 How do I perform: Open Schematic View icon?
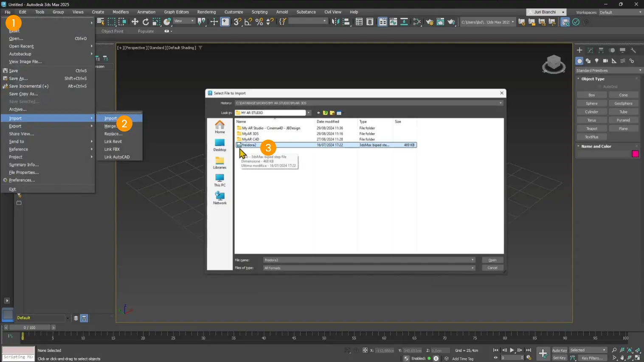coord(417,22)
